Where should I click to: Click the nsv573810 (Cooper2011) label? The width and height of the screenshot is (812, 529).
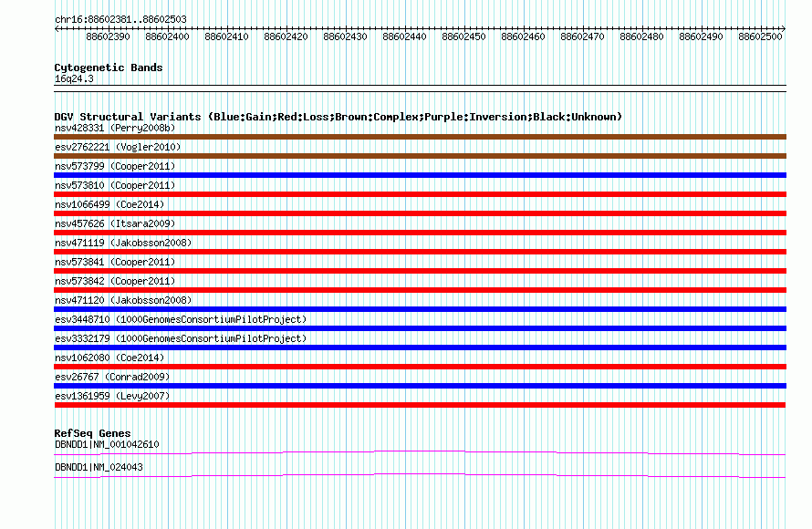point(115,185)
